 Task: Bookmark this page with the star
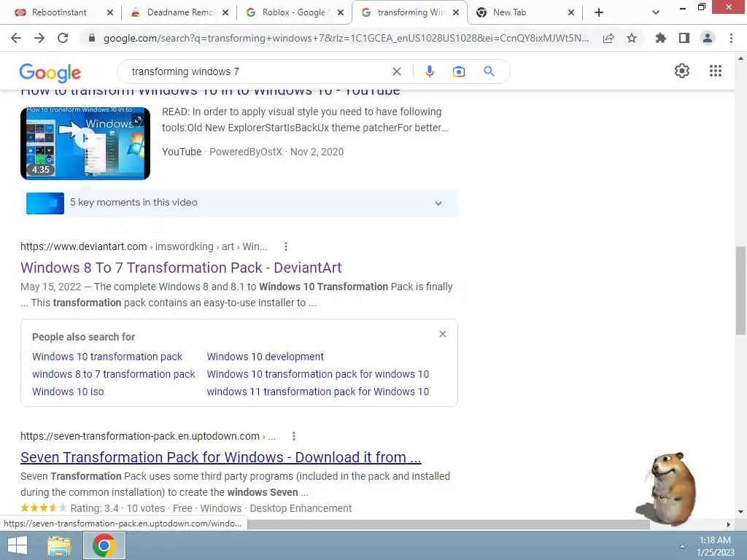(x=632, y=38)
